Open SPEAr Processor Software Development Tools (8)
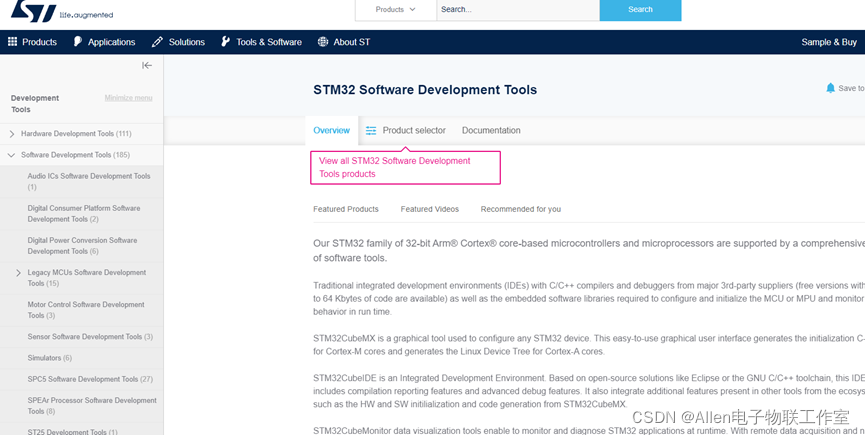 coord(92,406)
